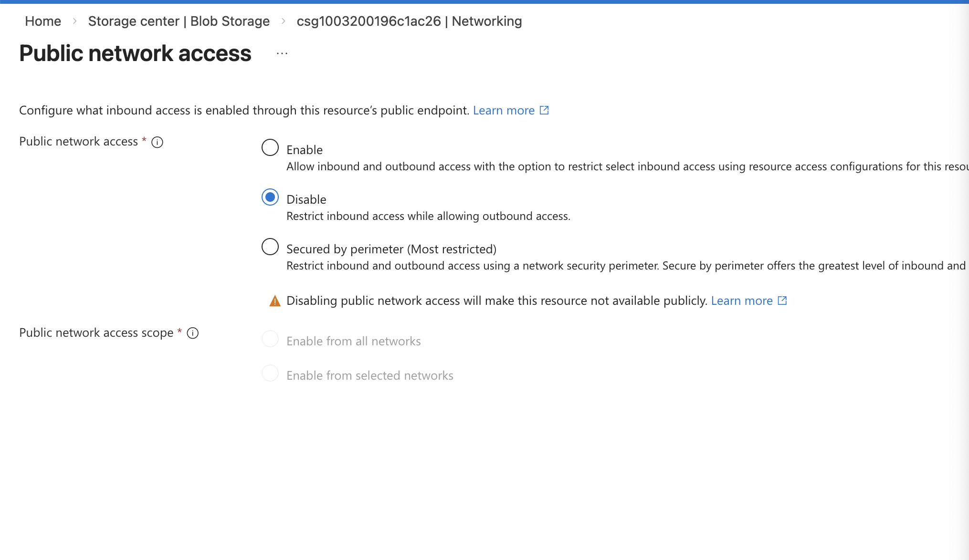Image resolution: width=969 pixels, height=560 pixels.
Task: Select the Disable radio button
Action: pyautogui.click(x=270, y=197)
